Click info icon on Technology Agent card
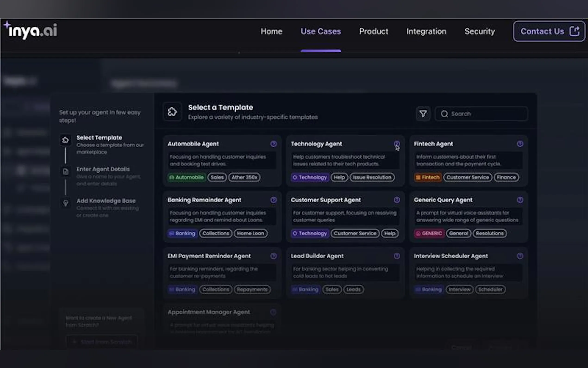Viewport: 588px width, 368px height. click(x=397, y=144)
